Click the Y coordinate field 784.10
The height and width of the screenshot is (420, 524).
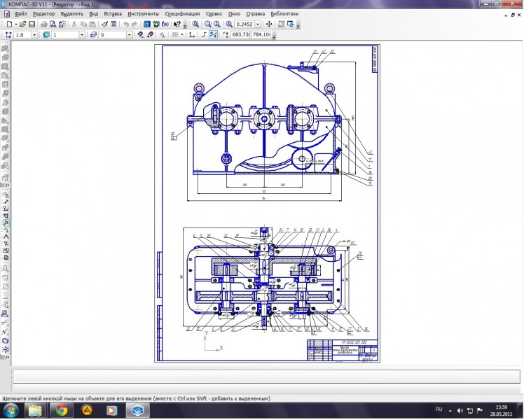(261, 35)
